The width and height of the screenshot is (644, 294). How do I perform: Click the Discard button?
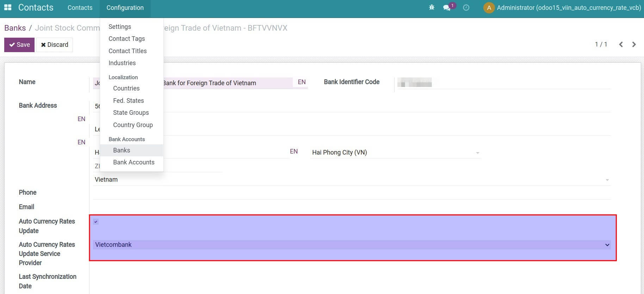[x=55, y=45]
